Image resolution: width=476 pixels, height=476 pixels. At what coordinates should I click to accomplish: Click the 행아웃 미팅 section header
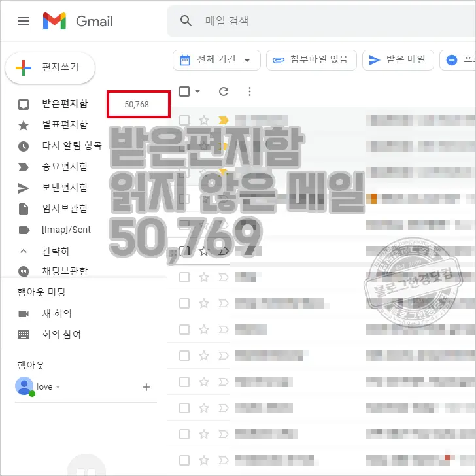point(41,292)
